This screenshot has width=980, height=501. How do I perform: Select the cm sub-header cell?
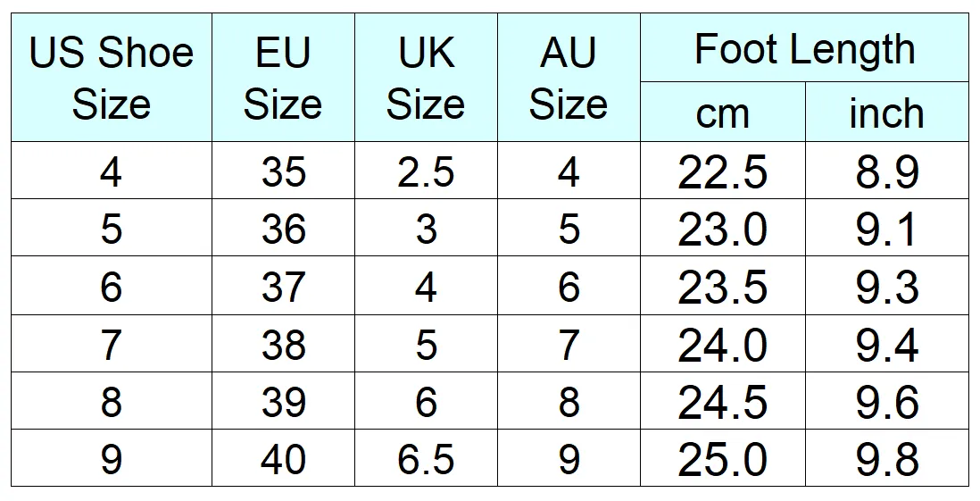coord(722,112)
